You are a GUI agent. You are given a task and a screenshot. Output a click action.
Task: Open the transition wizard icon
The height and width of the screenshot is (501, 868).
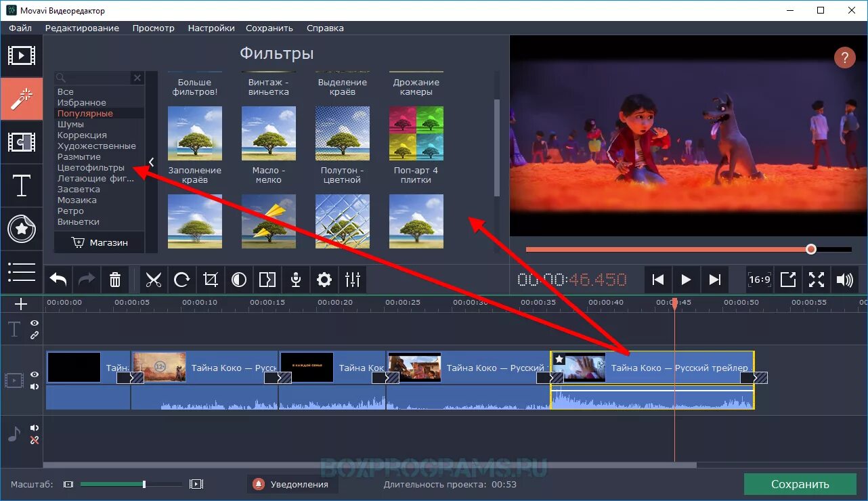click(267, 280)
